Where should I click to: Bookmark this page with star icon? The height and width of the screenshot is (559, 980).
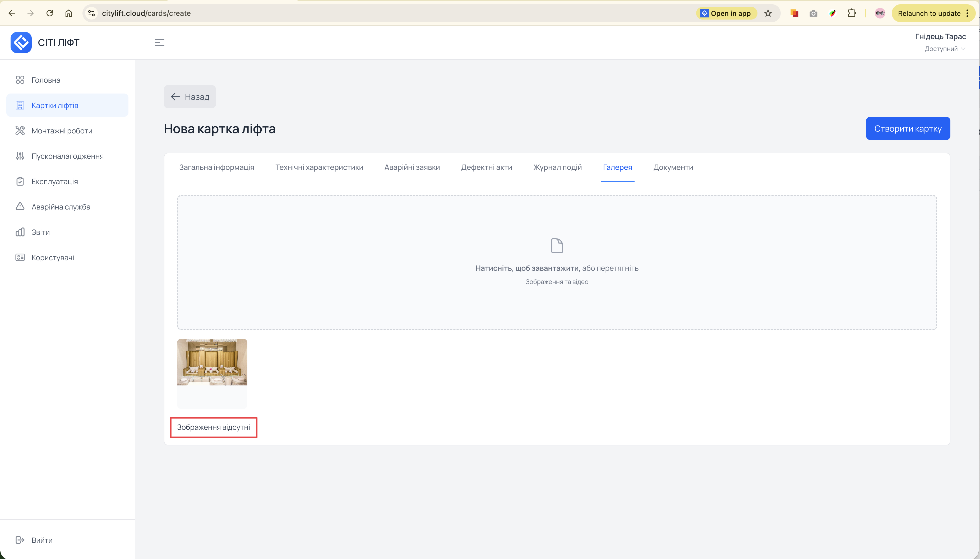768,13
